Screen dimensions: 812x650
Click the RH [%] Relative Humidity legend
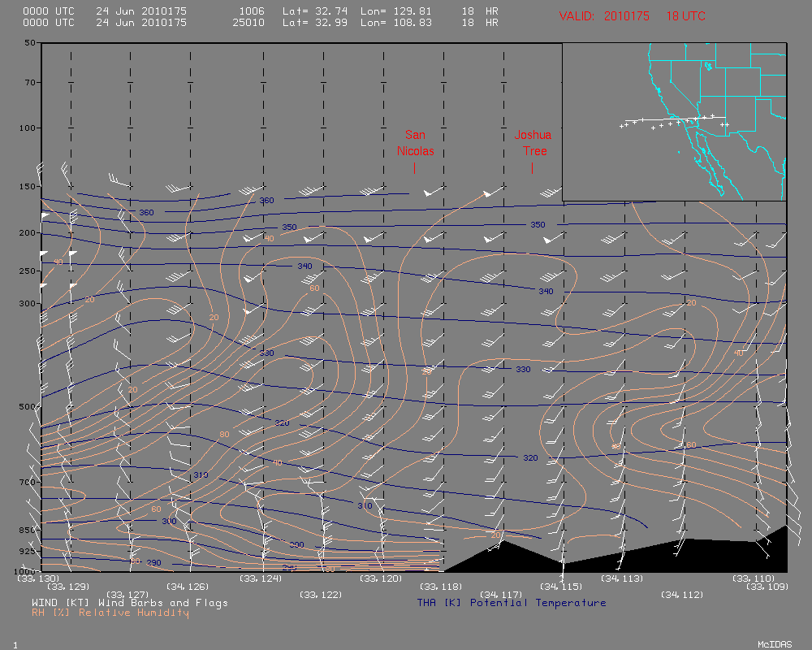click(110, 613)
